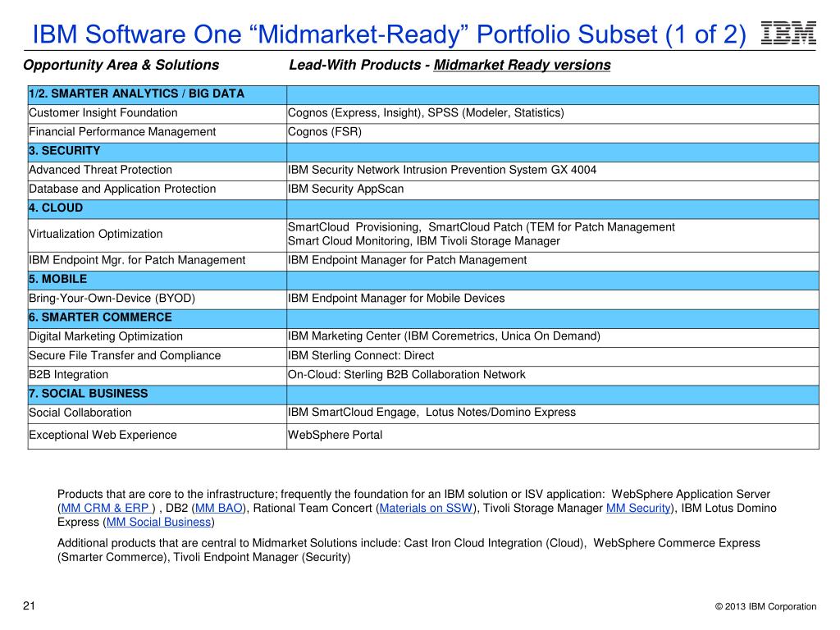Select the 'Opportunity Area & Solutions' heading

coord(121,65)
